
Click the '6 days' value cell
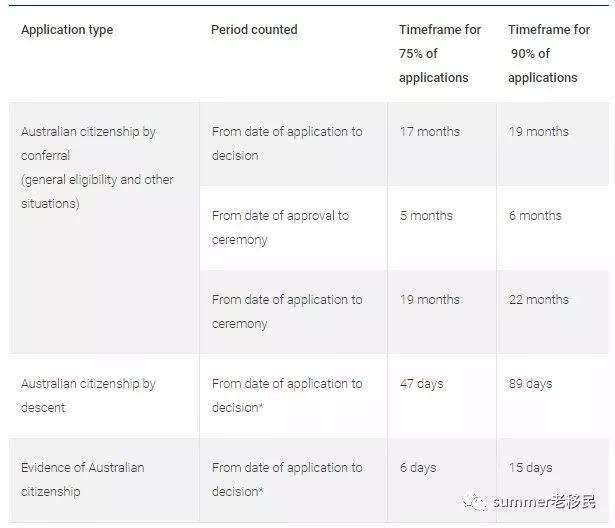click(x=442, y=480)
